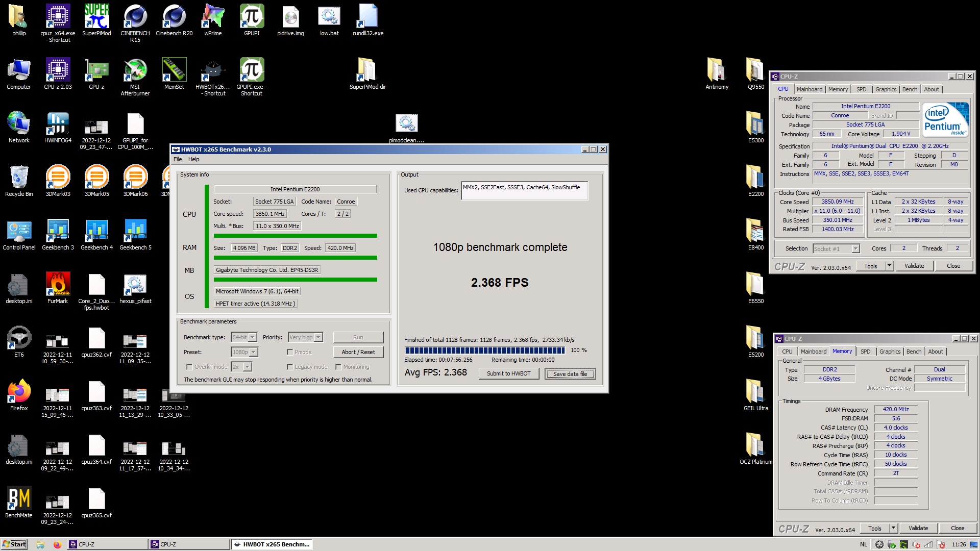Screen dimensions: 980x551
Task: Switch to Mainboard tab in upper CPU-Z window
Action: [810, 89]
